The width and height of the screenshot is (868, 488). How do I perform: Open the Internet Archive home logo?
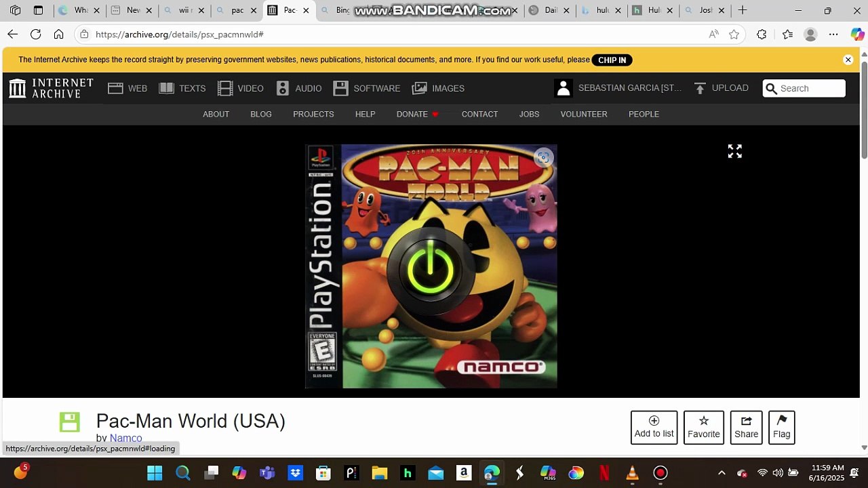pyautogui.click(x=52, y=88)
